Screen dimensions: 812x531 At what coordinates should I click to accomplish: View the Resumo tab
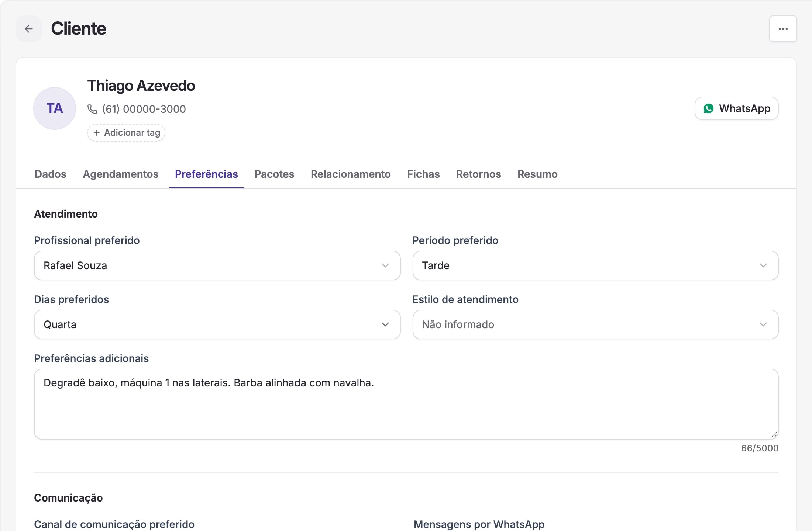[537, 174]
